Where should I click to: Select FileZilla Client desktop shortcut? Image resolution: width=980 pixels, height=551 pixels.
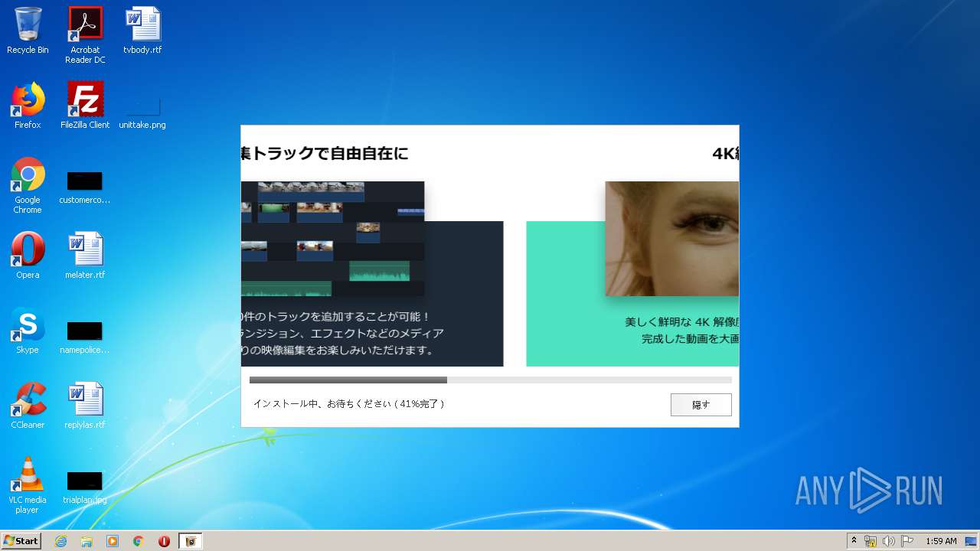pos(85,106)
